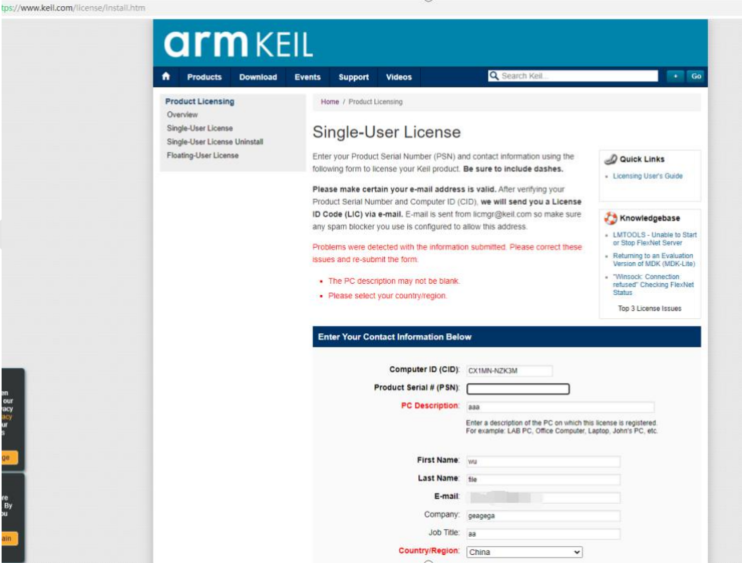Viewport: 742px width, 563px height.
Task: Click the Product Serial # (PSN) field
Action: [x=518, y=389]
